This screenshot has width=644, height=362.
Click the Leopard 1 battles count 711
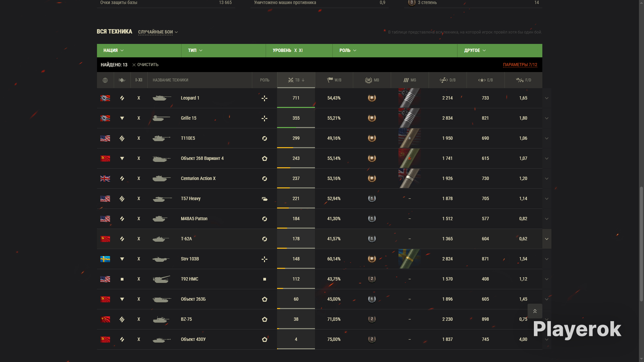point(296,98)
